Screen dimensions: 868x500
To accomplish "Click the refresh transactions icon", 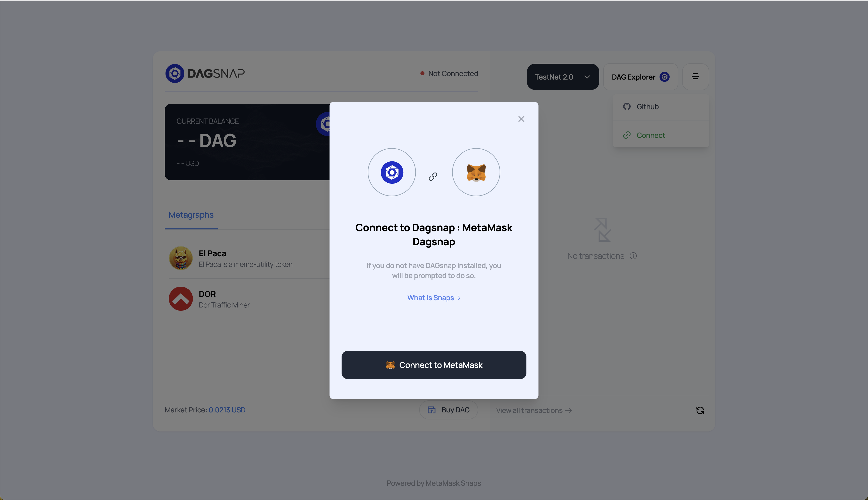I will click(x=700, y=410).
